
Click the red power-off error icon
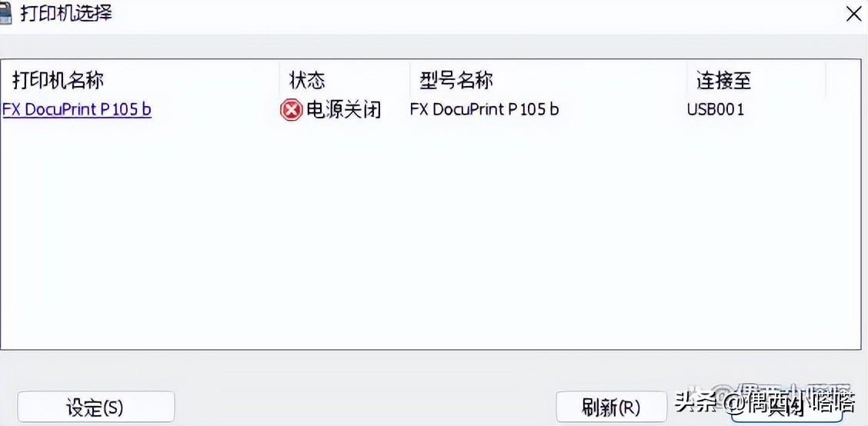291,110
